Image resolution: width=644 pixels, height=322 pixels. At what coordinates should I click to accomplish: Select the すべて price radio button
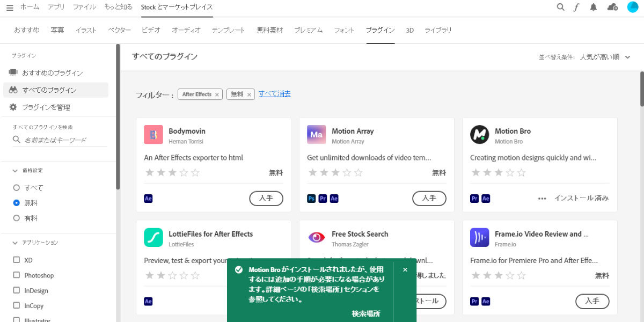click(x=17, y=188)
